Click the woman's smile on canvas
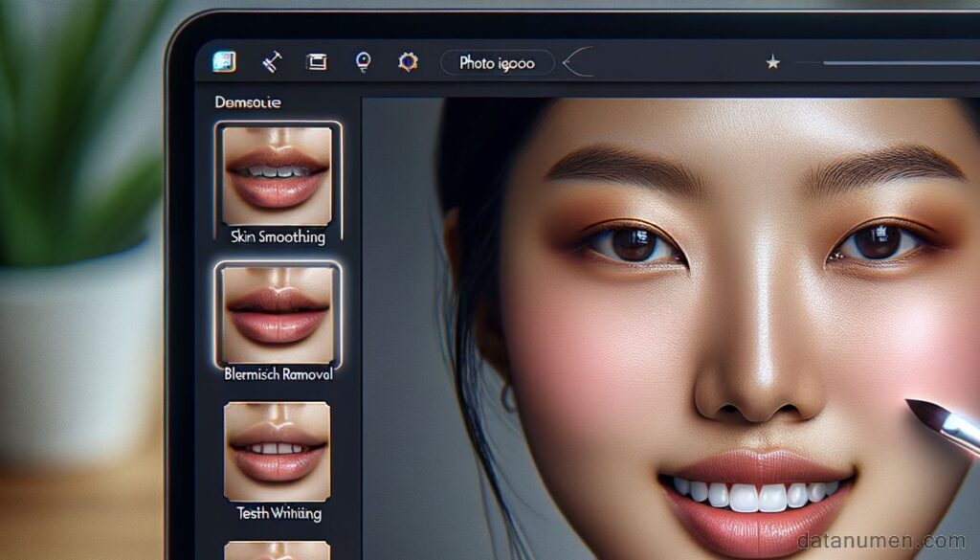The height and width of the screenshot is (560, 980). point(756,500)
